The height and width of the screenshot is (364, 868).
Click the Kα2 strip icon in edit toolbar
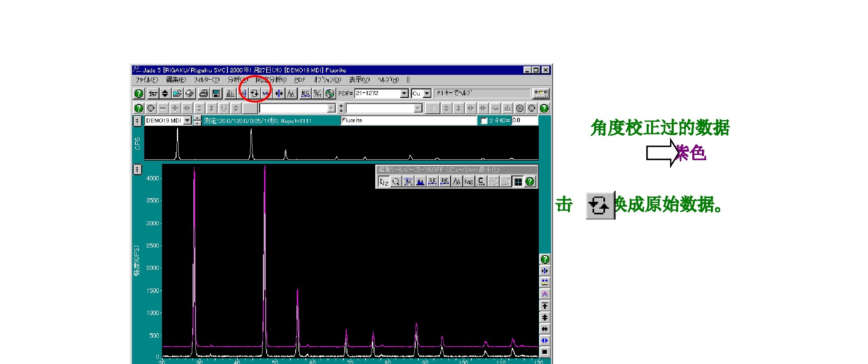click(x=469, y=182)
